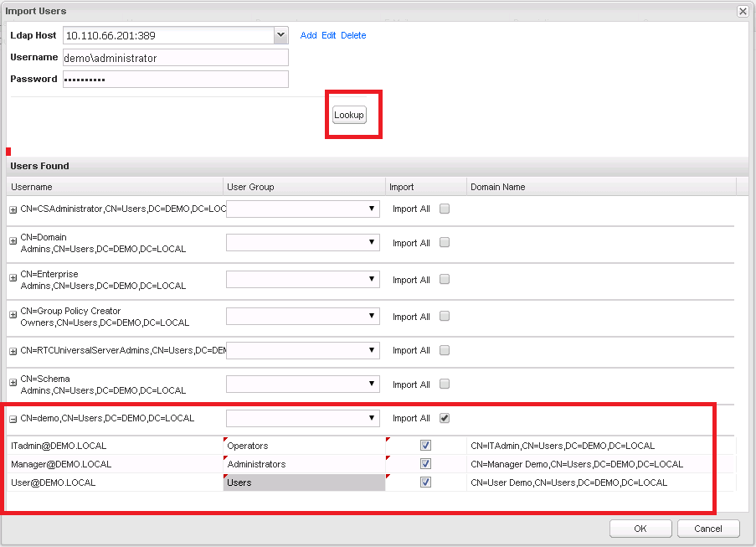The image size is (756, 547).
Task: Open the Ldap Host dropdown
Action: pyautogui.click(x=280, y=35)
